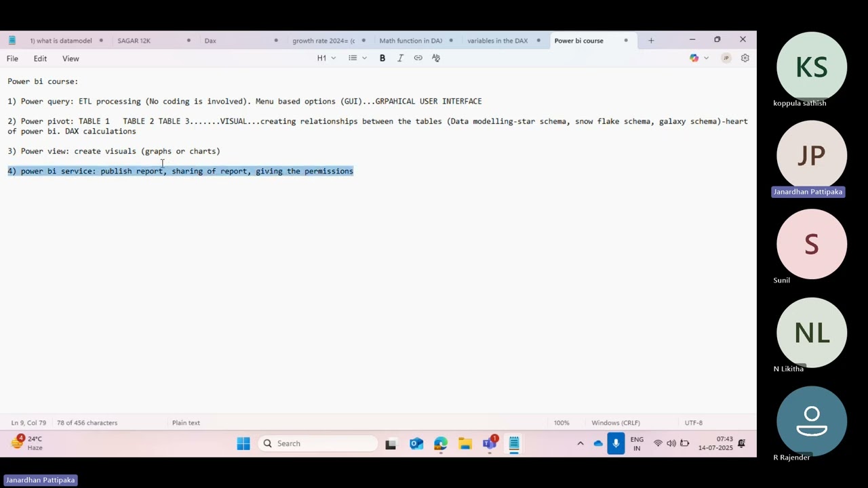Add a new Notepad tab

(x=651, y=41)
